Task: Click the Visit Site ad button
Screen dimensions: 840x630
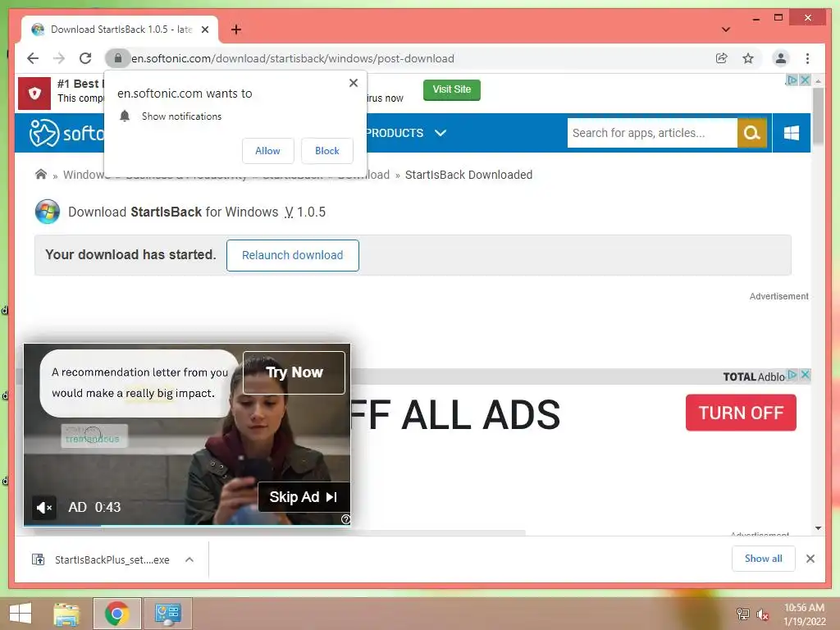Action: (x=452, y=89)
